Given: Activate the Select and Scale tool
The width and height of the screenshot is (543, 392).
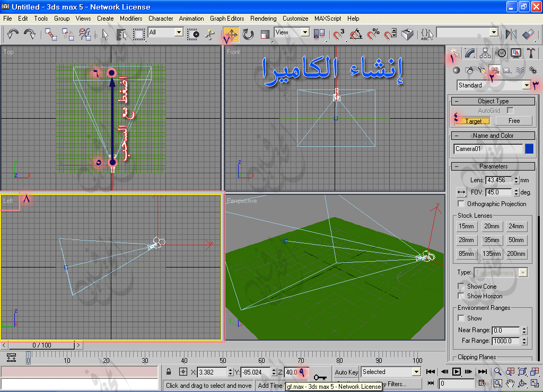Looking at the screenshot, I should point(265,34).
